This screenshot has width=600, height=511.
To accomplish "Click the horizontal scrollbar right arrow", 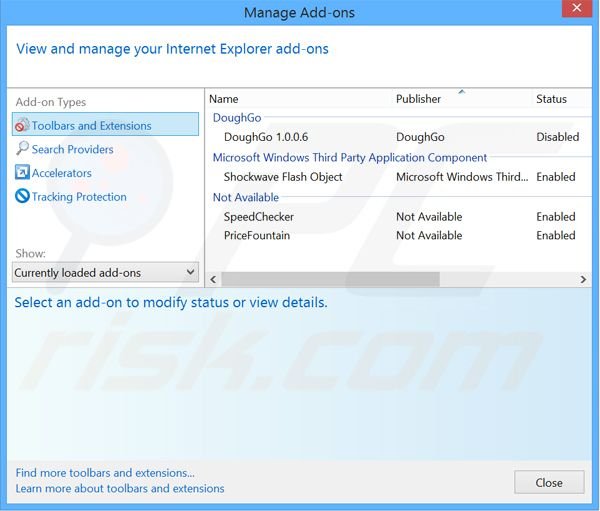I will click(x=583, y=279).
